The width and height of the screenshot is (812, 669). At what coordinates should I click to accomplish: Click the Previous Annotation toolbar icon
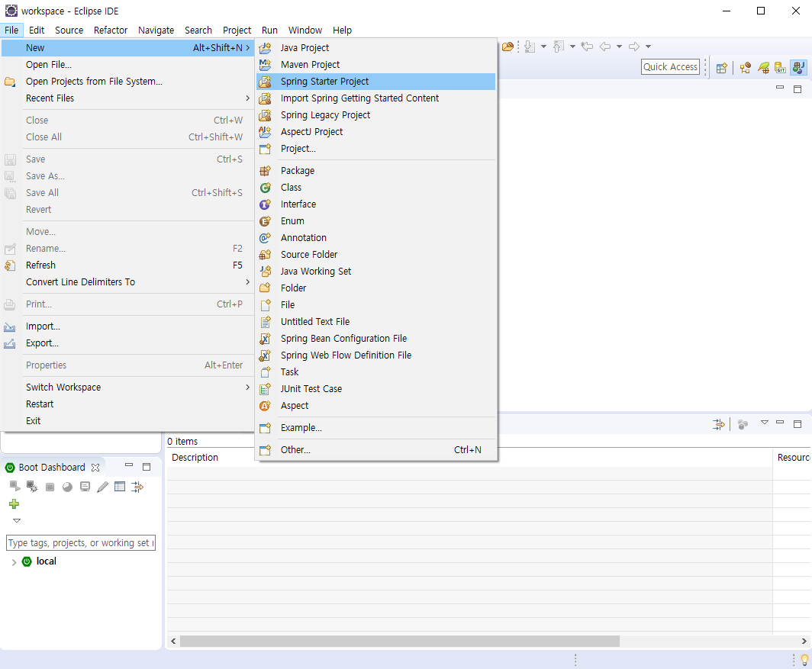pyautogui.click(x=559, y=47)
